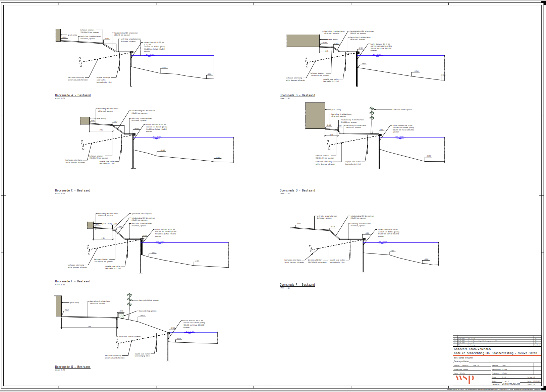Click the green hedge symbol in section G
Viewport: 546px width, 392px height.
point(121,316)
